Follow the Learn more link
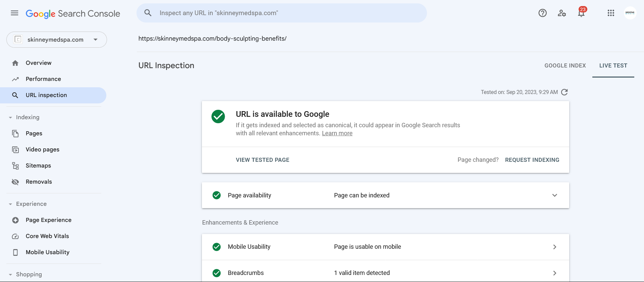Screen dimensions: 644x282 (337, 133)
